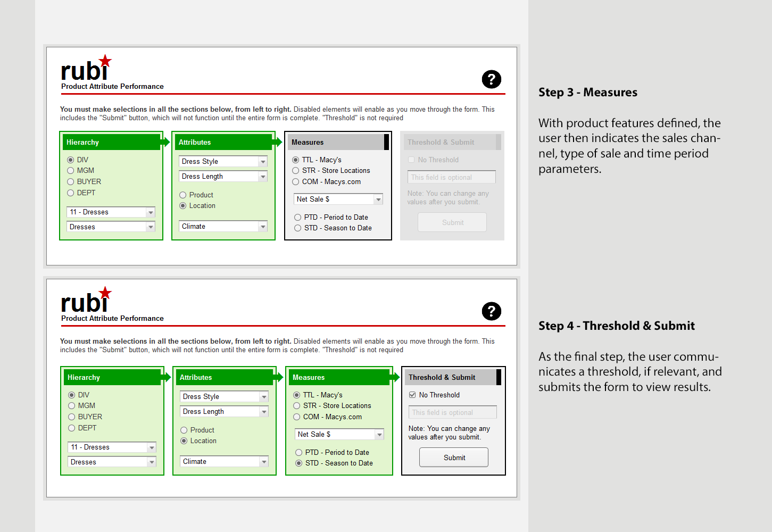Pick TTL - Macy's in the Step 4 form
772x532 pixels.
click(x=297, y=395)
